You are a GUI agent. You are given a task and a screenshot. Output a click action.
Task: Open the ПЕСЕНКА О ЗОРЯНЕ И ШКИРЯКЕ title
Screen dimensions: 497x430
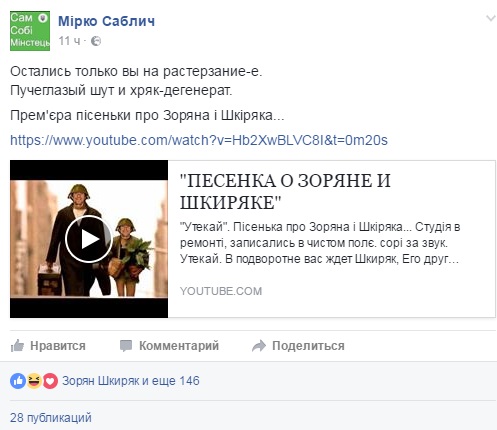pyautogui.click(x=285, y=191)
